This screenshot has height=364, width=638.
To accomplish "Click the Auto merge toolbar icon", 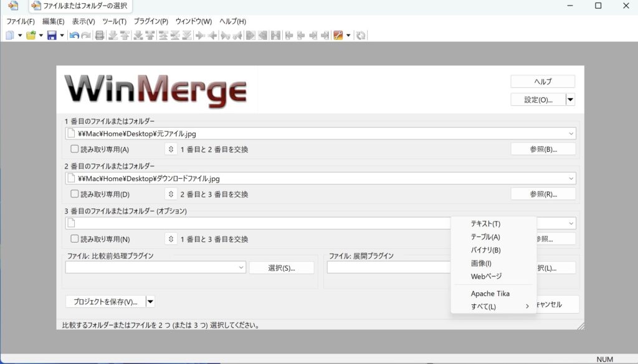I will (275, 35).
